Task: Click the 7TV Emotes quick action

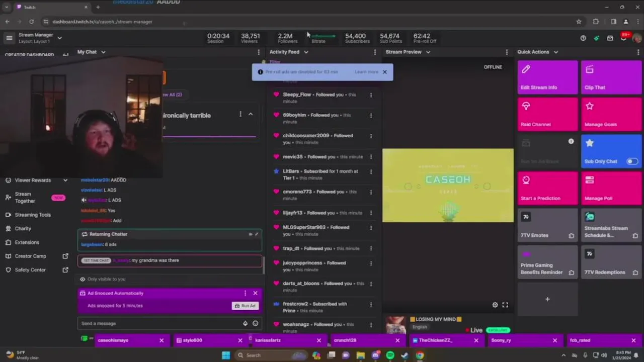Action: tap(547, 225)
